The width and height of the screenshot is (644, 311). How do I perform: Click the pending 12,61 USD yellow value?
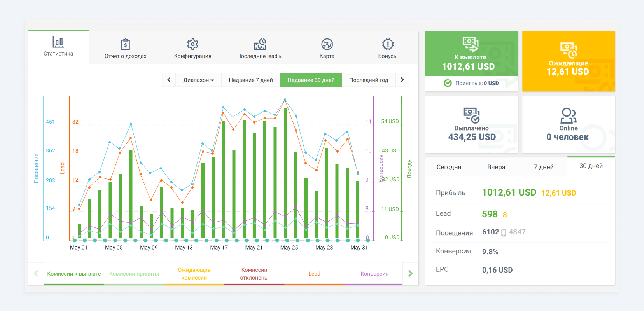pos(558,193)
